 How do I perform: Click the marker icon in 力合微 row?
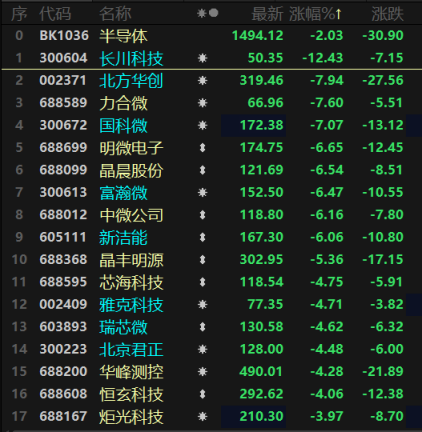pos(202,103)
